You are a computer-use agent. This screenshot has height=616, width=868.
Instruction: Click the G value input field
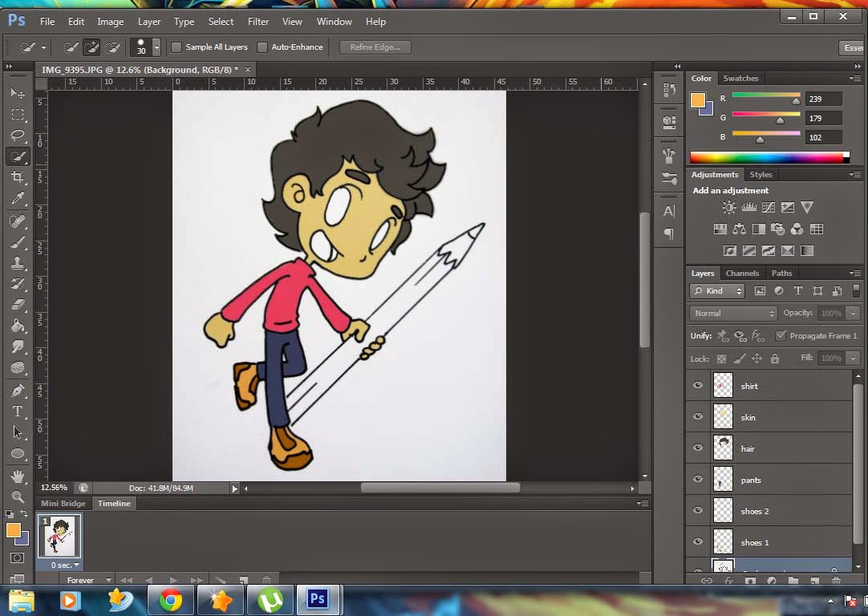(x=824, y=118)
